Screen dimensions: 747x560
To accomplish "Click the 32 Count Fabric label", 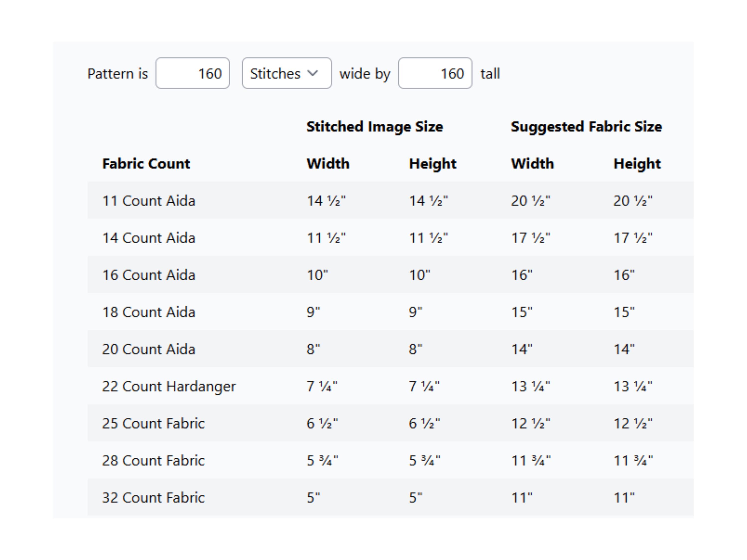I will coord(153,498).
